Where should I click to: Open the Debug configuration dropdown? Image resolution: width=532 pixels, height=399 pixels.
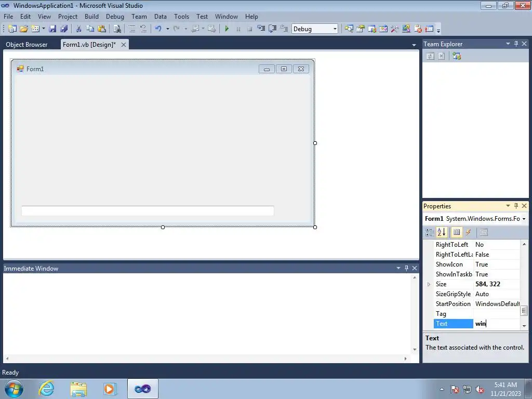335,29
